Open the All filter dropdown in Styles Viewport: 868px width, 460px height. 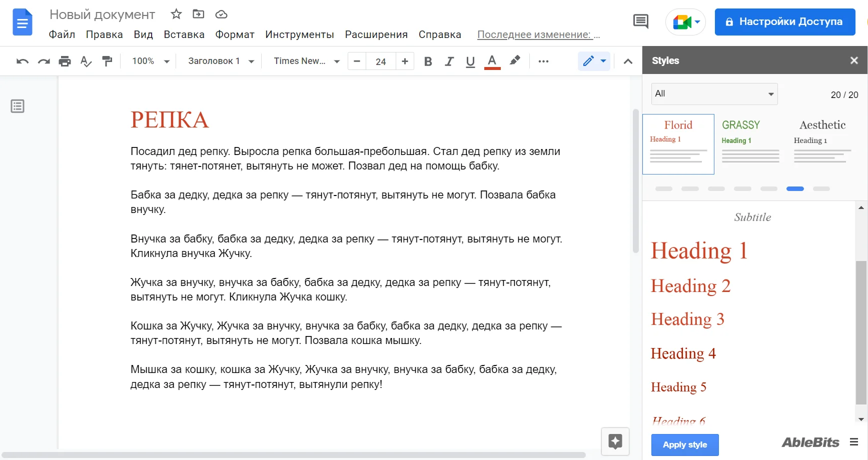pyautogui.click(x=714, y=94)
